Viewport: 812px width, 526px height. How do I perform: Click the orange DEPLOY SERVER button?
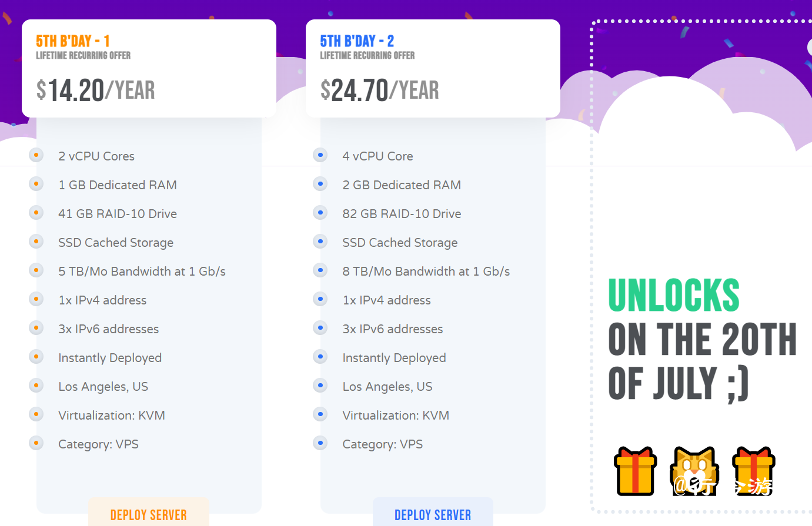(149, 512)
